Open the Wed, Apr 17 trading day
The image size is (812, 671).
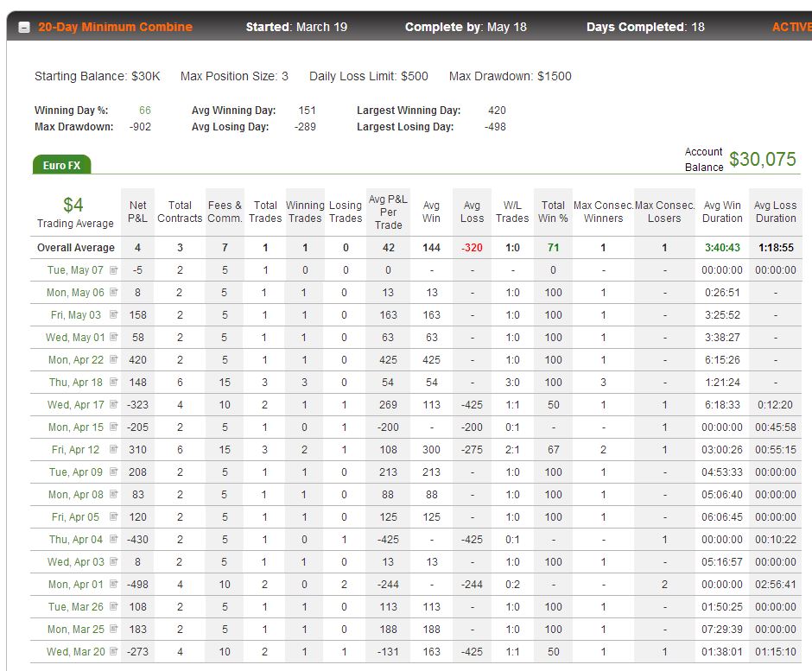coord(76,405)
